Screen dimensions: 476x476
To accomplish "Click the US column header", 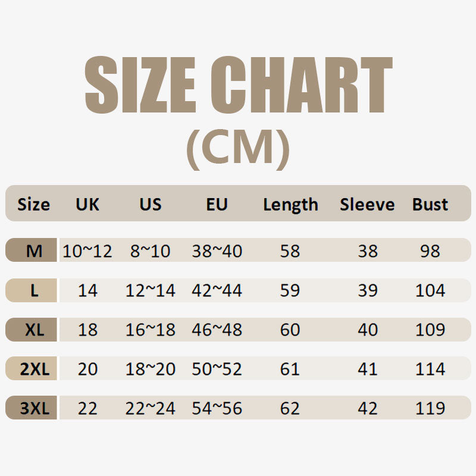I will pos(151,205).
